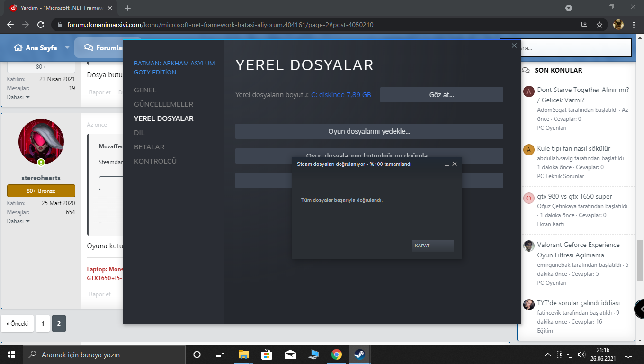Expand Dahası under stereohearts' 654 messages

pyautogui.click(x=18, y=221)
